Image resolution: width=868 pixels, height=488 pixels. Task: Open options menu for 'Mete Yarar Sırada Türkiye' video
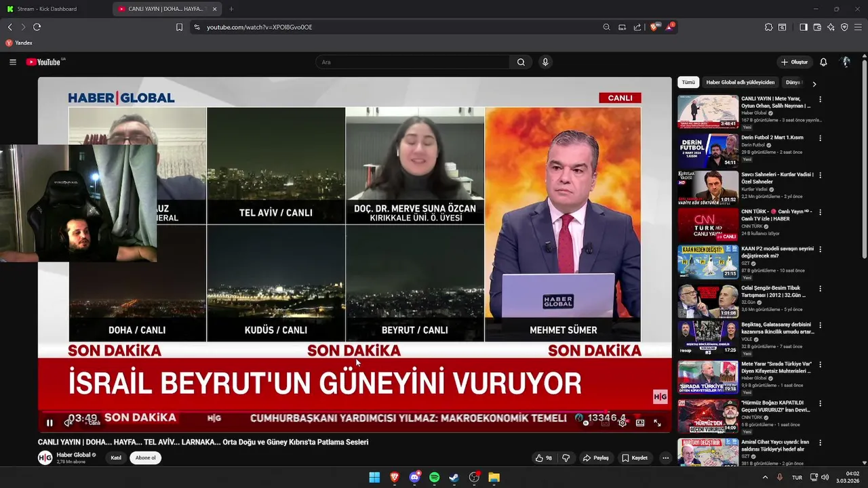click(820, 365)
